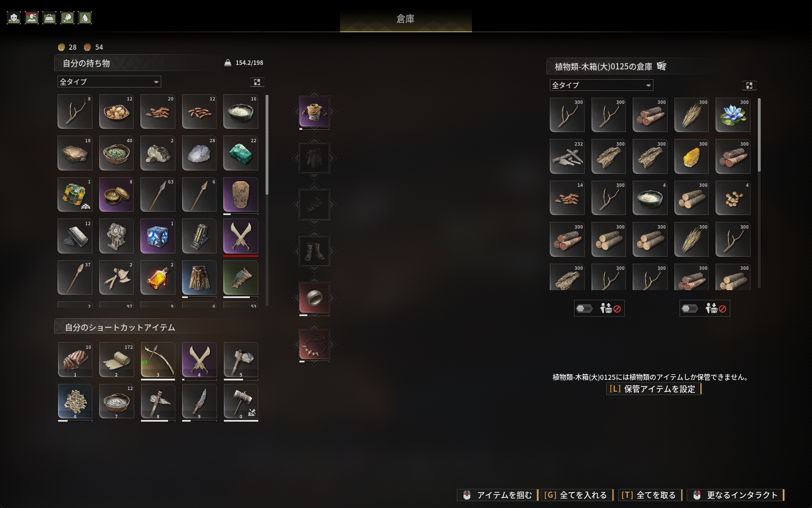Screen dimensions: 812x508
Task: Expand the storage grid layout button
Action: (x=749, y=85)
